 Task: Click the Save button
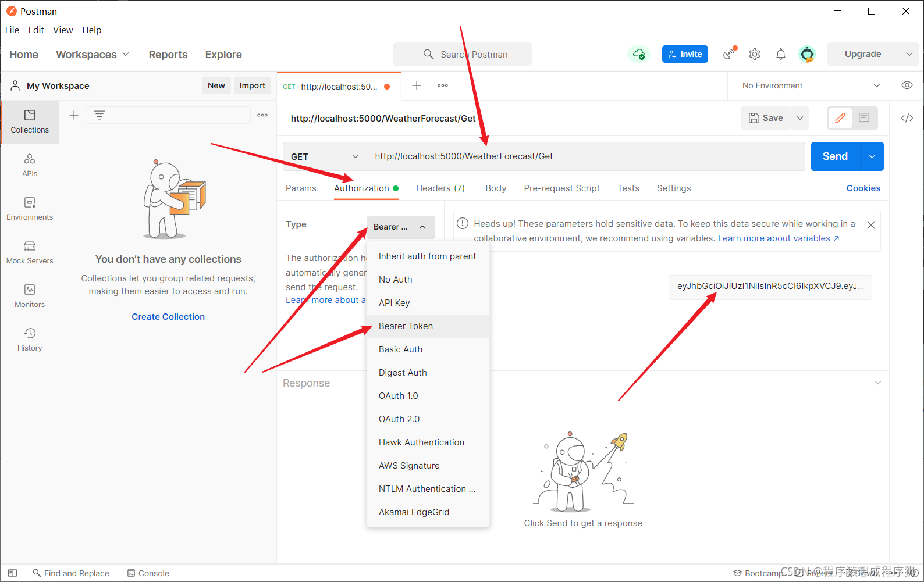[x=766, y=118]
